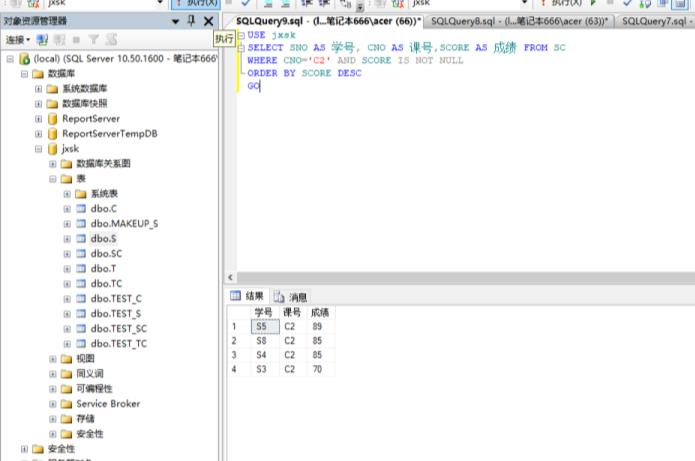Click the 课号 column header in results

(x=293, y=313)
